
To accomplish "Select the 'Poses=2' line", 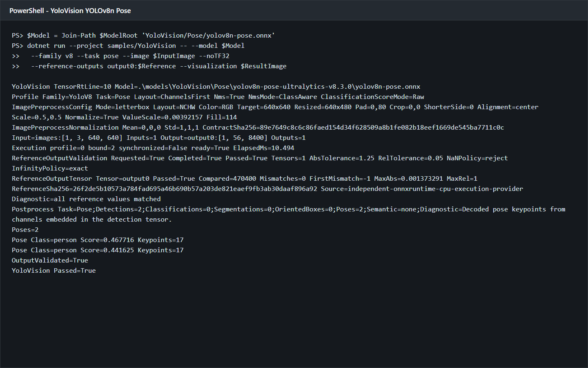I will point(25,230).
